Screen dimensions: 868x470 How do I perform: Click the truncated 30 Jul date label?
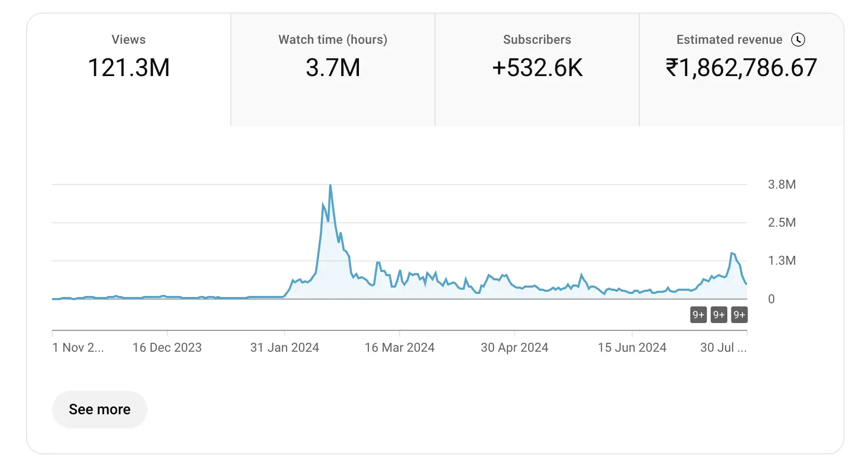tap(723, 348)
